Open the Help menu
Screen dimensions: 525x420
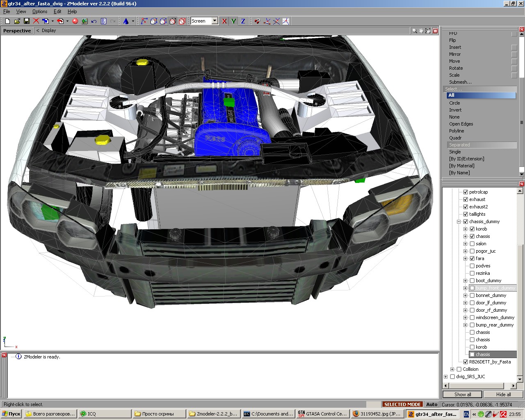tap(72, 11)
